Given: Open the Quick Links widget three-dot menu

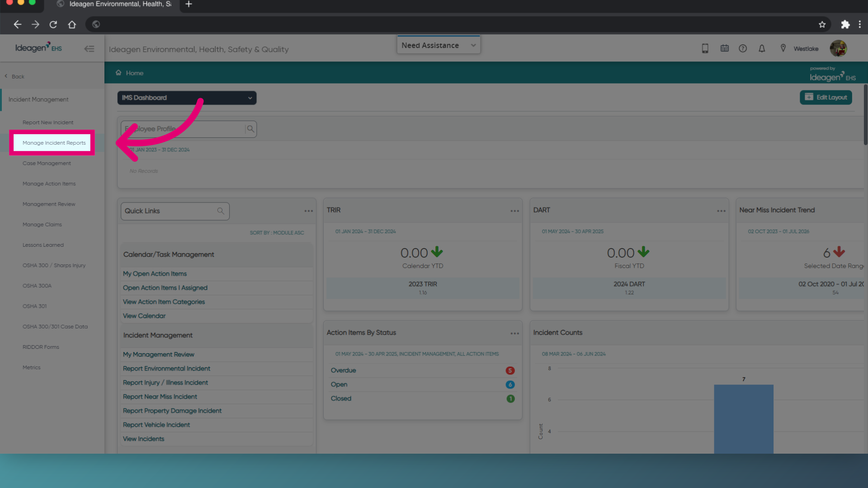Looking at the screenshot, I should 308,211.
